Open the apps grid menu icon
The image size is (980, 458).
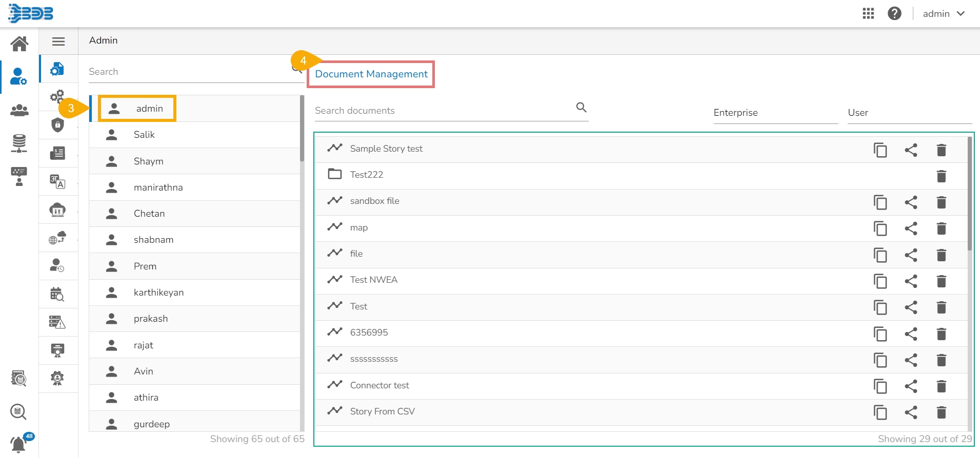868,13
